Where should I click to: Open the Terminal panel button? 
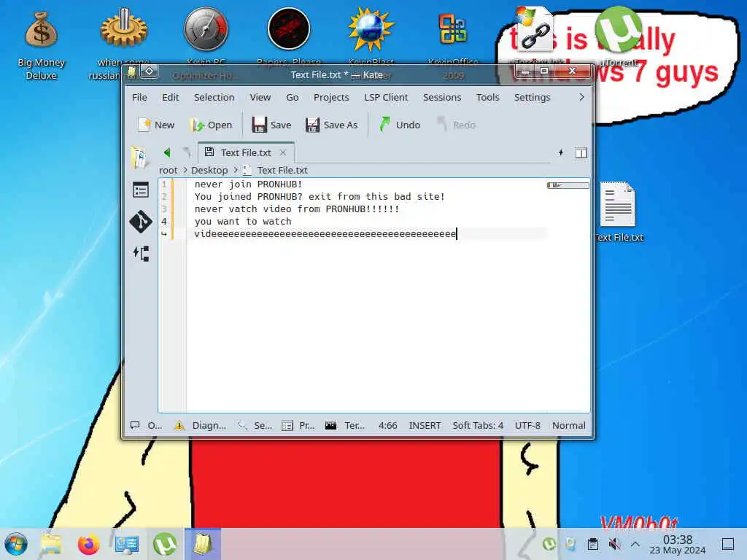pos(344,425)
